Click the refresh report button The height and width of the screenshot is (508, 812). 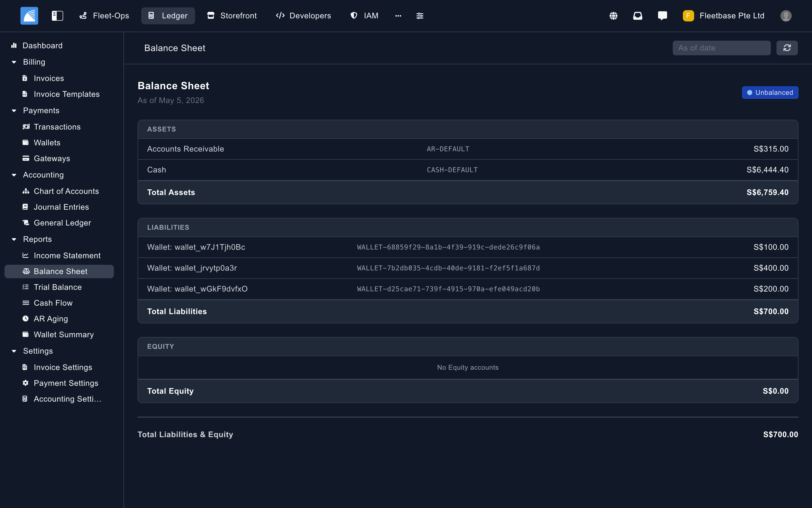pyautogui.click(x=787, y=48)
